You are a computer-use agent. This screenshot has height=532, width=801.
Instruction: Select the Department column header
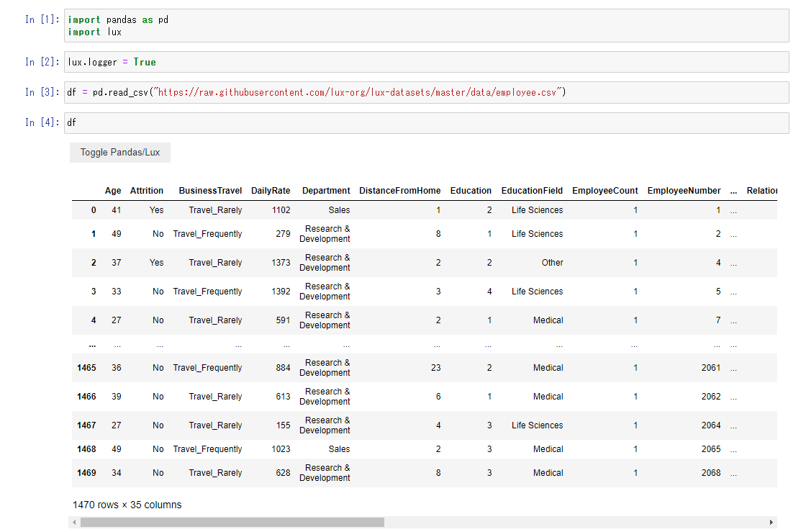326,190
